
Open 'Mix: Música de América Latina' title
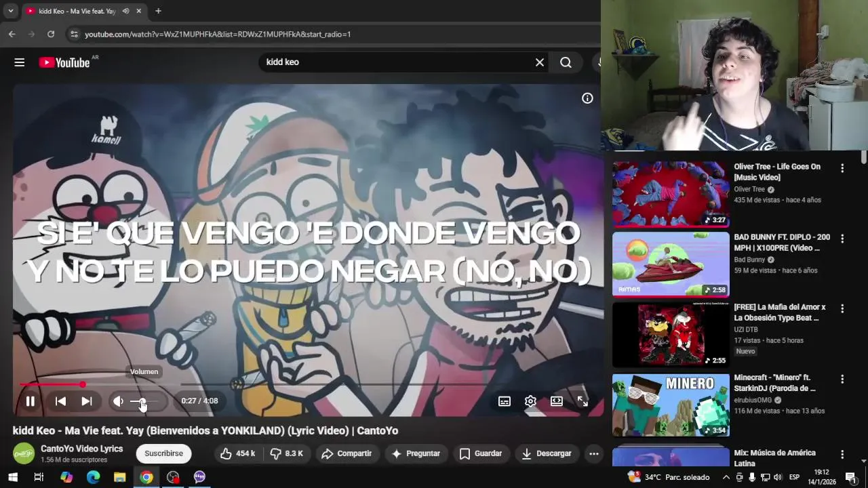774,458
